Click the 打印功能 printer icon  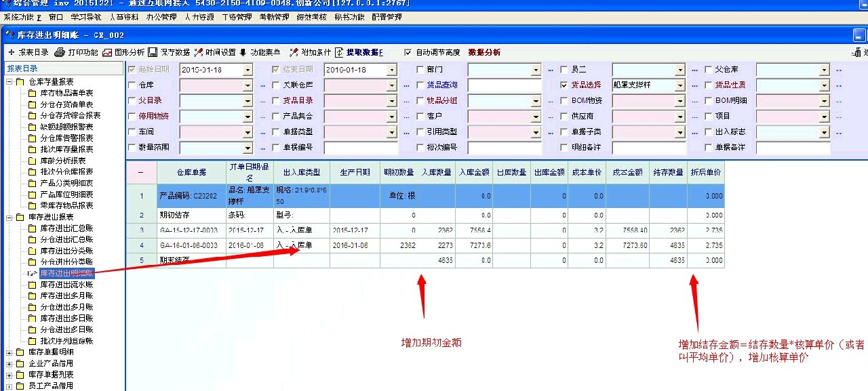point(60,52)
